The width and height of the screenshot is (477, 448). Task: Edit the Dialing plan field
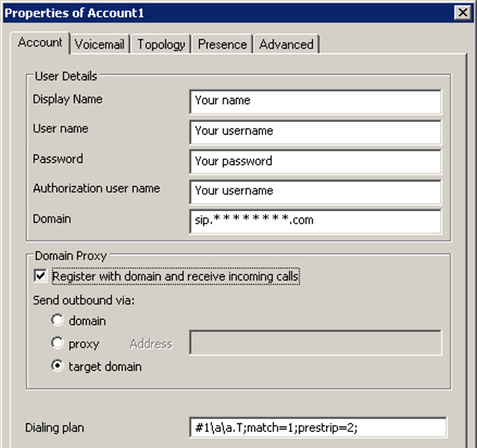[317, 427]
